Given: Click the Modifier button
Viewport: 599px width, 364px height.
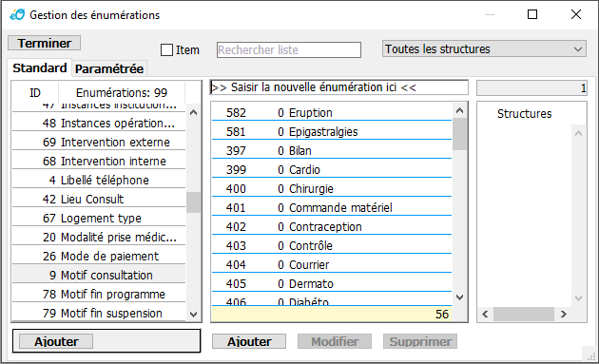Looking at the screenshot, I should click(x=335, y=341).
